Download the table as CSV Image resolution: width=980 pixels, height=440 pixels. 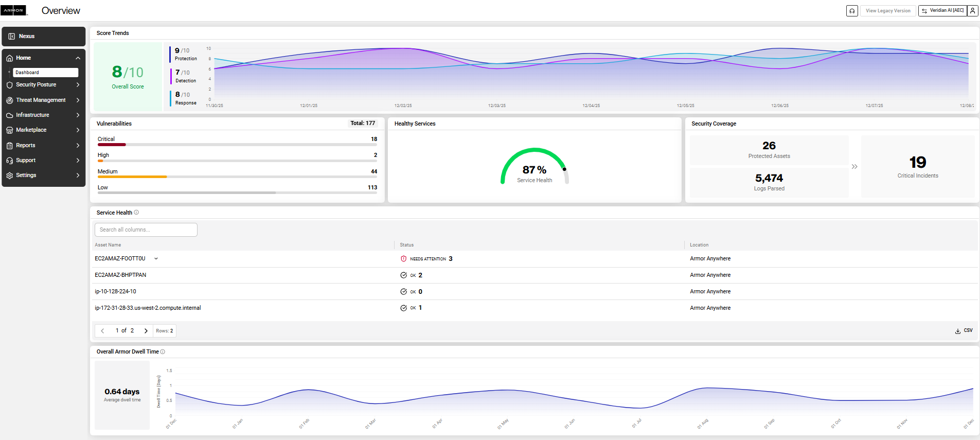click(x=964, y=331)
